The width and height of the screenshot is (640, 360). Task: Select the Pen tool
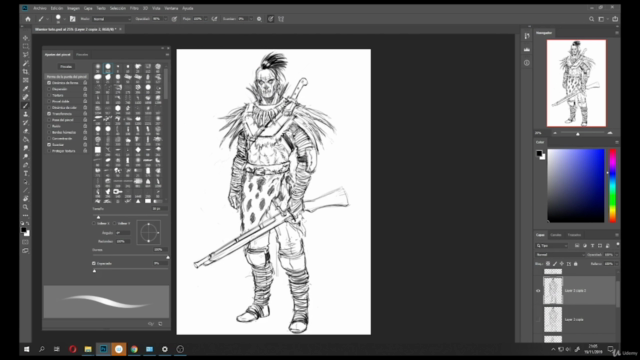[25, 165]
